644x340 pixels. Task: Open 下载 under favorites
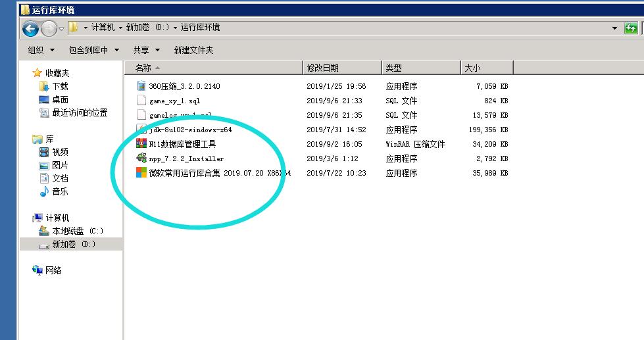point(60,86)
